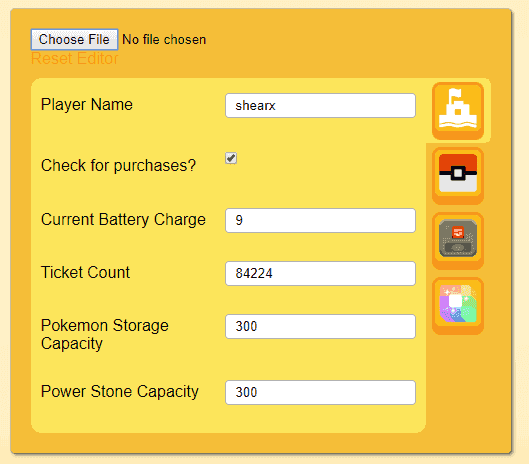Viewport: 529px width, 464px height.
Task: Click the Choose File button
Action: (74, 39)
